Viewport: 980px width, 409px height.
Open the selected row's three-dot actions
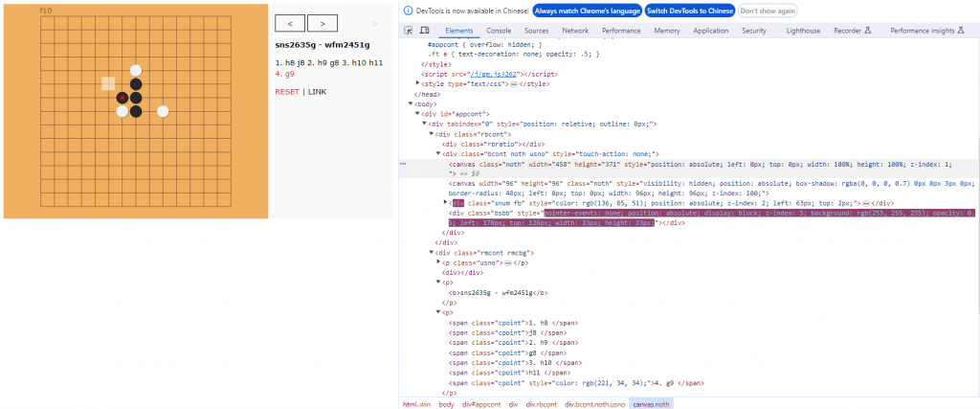[403, 164]
